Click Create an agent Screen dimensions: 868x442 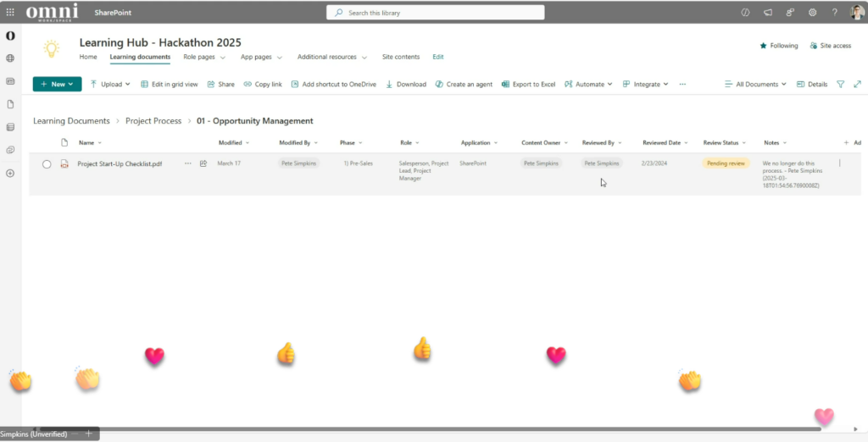[464, 84]
